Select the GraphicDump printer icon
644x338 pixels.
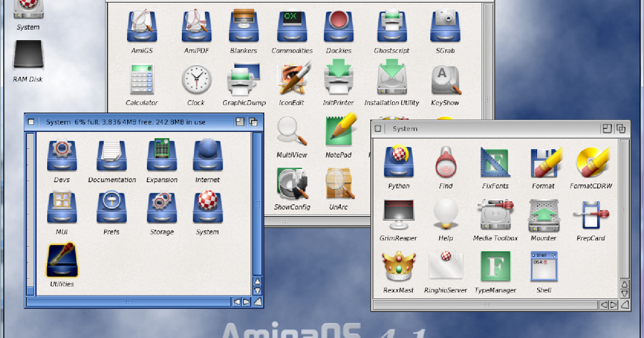point(244,79)
